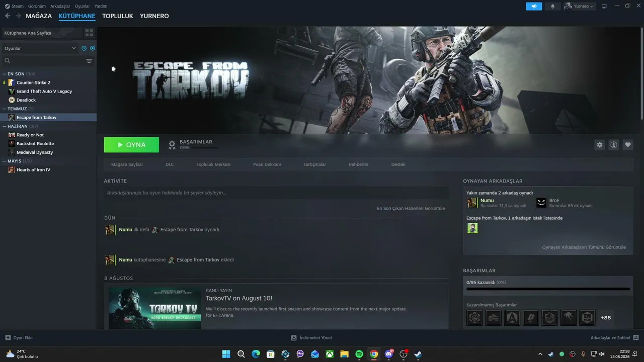Open the Oyunlar menu in menu bar
This screenshot has height=362, width=644.
coord(83,6)
